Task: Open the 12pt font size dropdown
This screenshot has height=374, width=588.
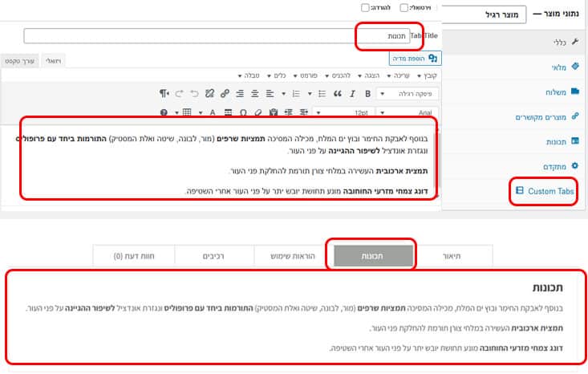Action: tap(343, 112)
